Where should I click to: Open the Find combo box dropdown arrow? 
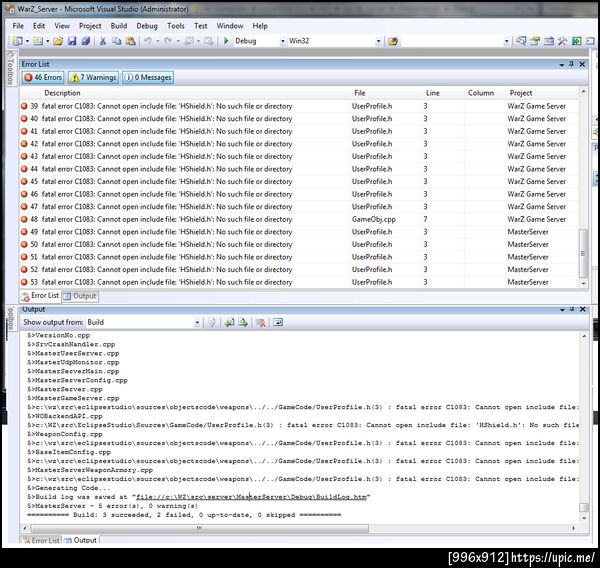click(507, 41)
